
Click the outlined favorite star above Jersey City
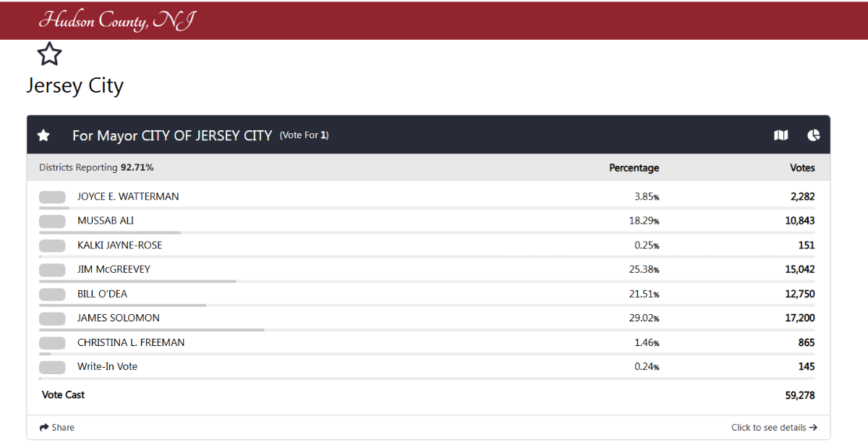pos(49,54)
